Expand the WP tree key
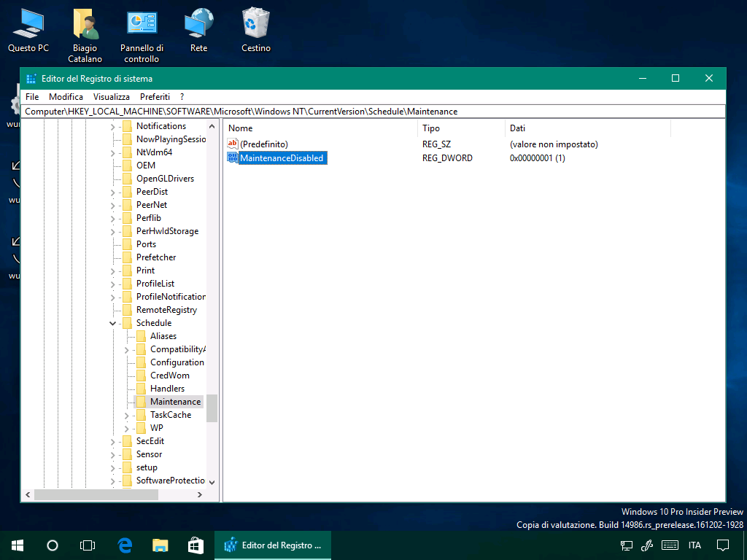This screenshot has width=747, height=560. click(126, 429)
